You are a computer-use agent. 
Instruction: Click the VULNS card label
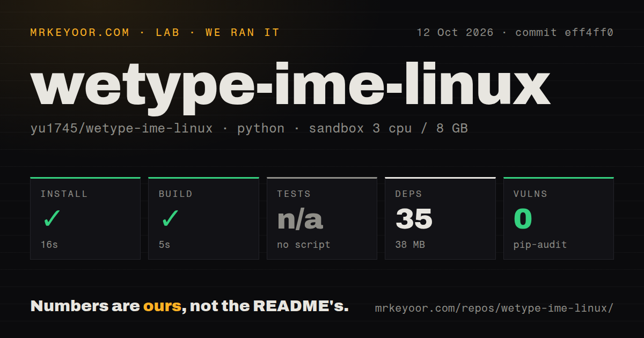(531, 194)
